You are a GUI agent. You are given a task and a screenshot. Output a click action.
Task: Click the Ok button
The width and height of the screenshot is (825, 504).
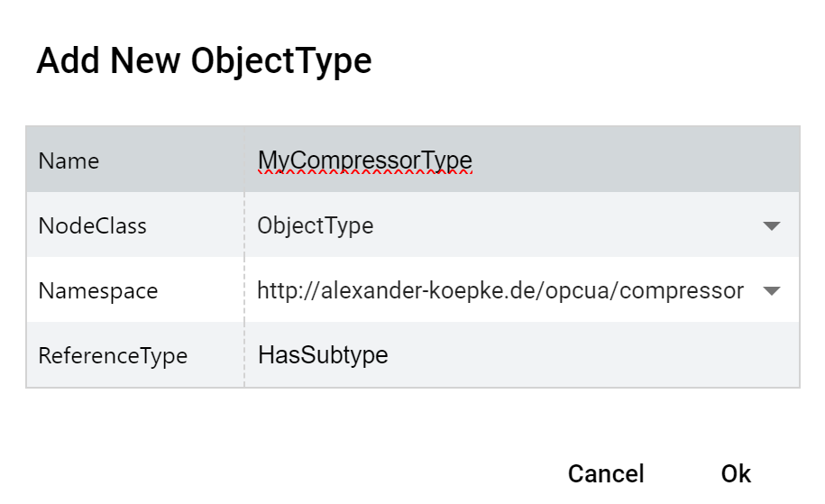(x=736, y=474)
